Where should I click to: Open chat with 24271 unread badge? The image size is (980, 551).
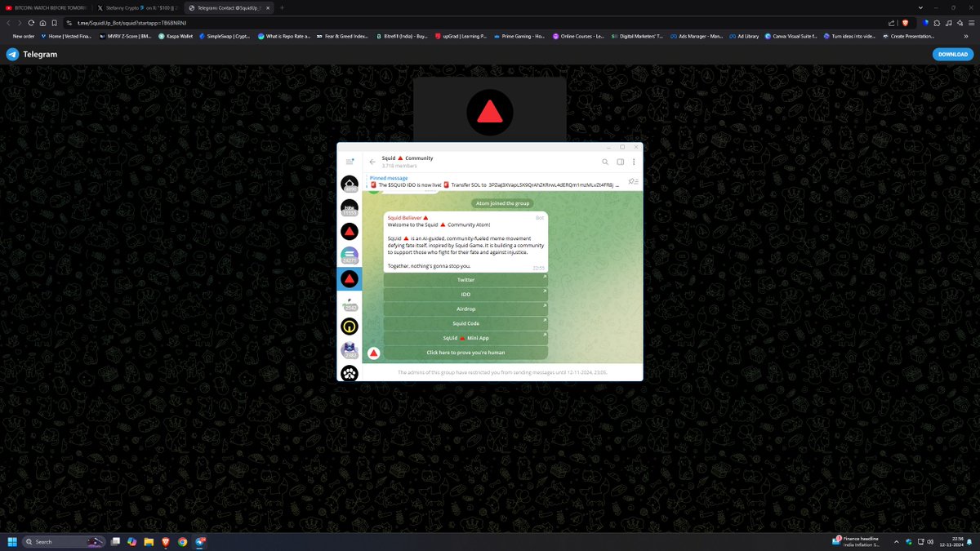350,256
